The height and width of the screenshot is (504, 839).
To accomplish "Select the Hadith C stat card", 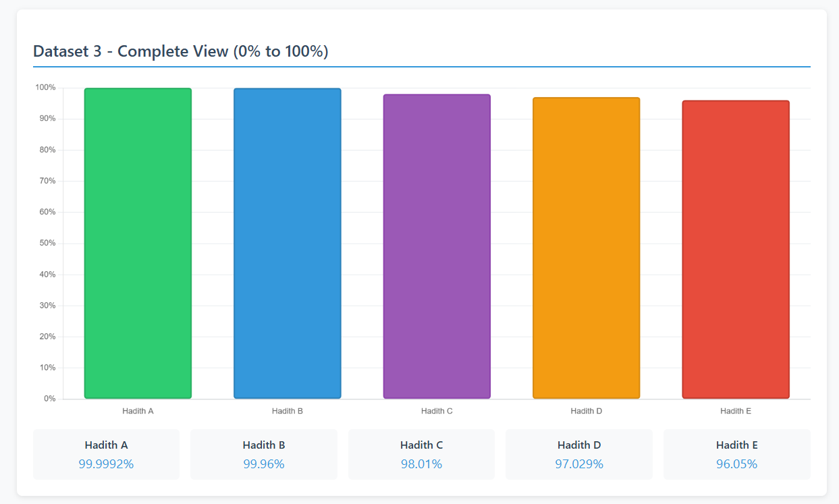I will click(x=421, y=454).
